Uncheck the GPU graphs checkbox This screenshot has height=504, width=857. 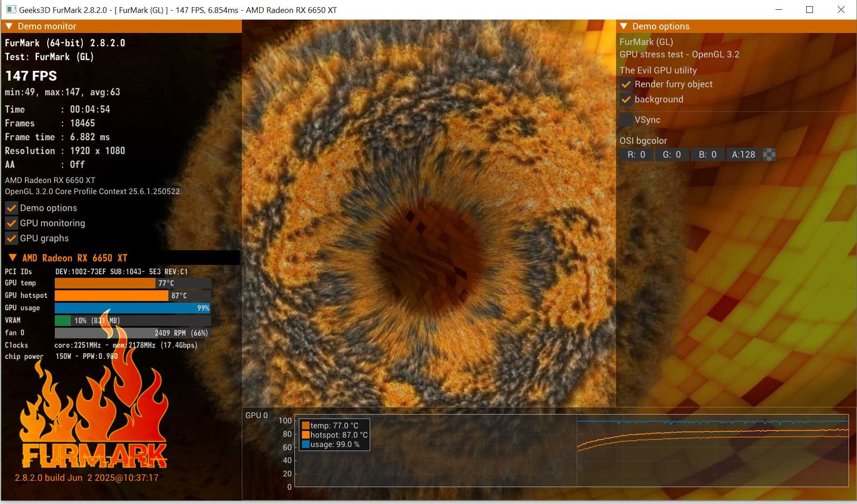[x=12, y=238]
